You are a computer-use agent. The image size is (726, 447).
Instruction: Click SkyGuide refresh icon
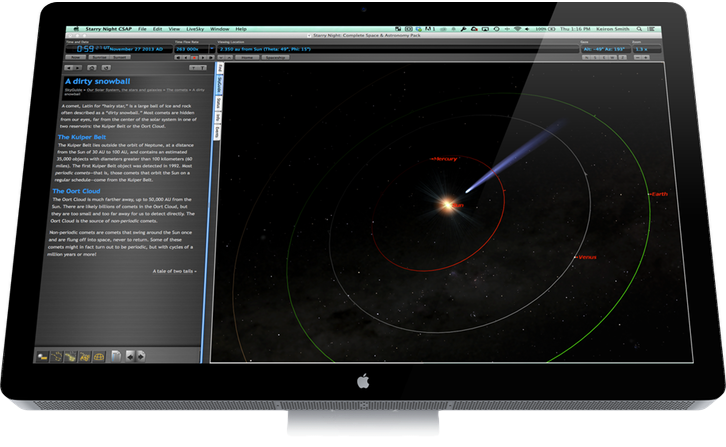click(x=106, y=68)
